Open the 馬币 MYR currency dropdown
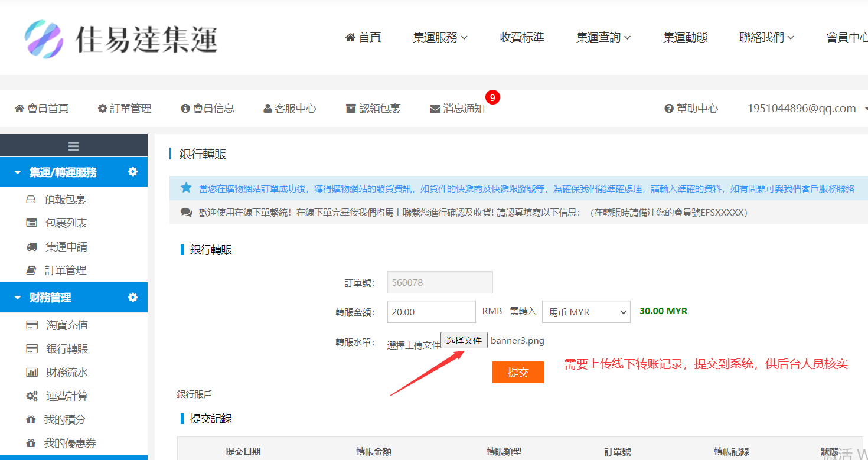Screen dimensions: 868x460 (586, 312)
